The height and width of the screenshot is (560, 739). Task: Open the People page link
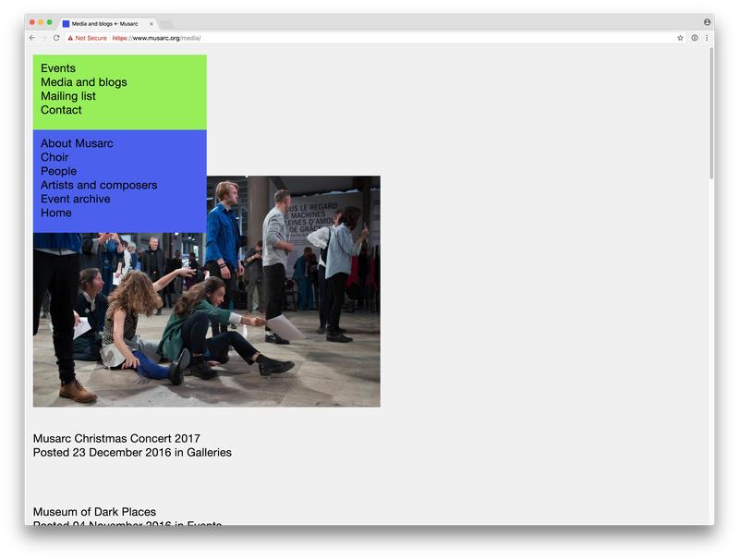(58, 171)
